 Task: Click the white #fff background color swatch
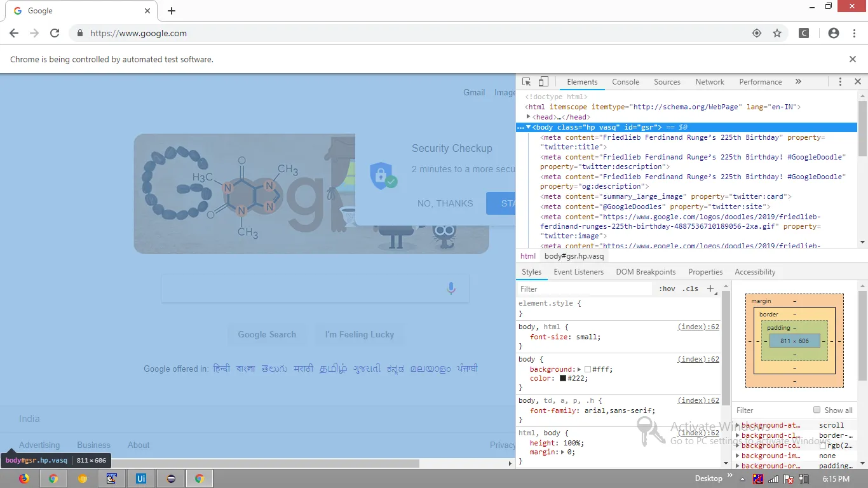(x=588, y=369)
